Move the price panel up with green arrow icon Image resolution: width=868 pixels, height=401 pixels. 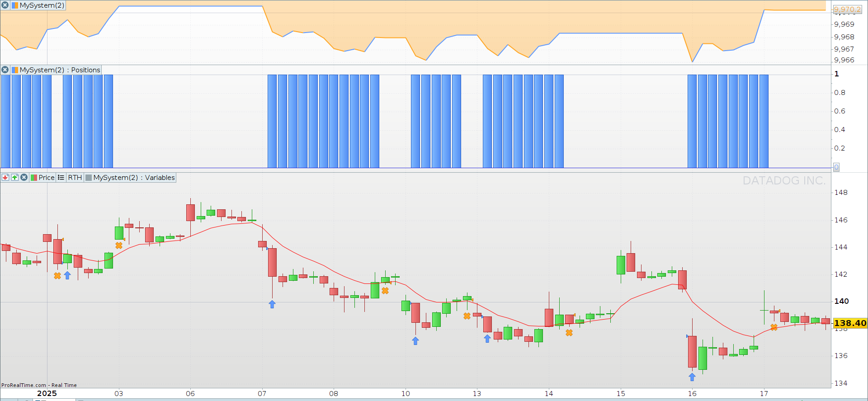pos(14,177)
